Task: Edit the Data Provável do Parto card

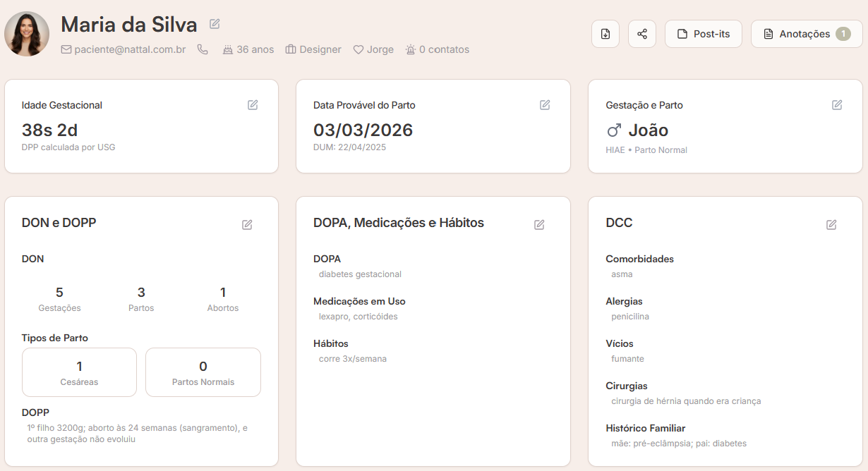Action: coord(545,104)
